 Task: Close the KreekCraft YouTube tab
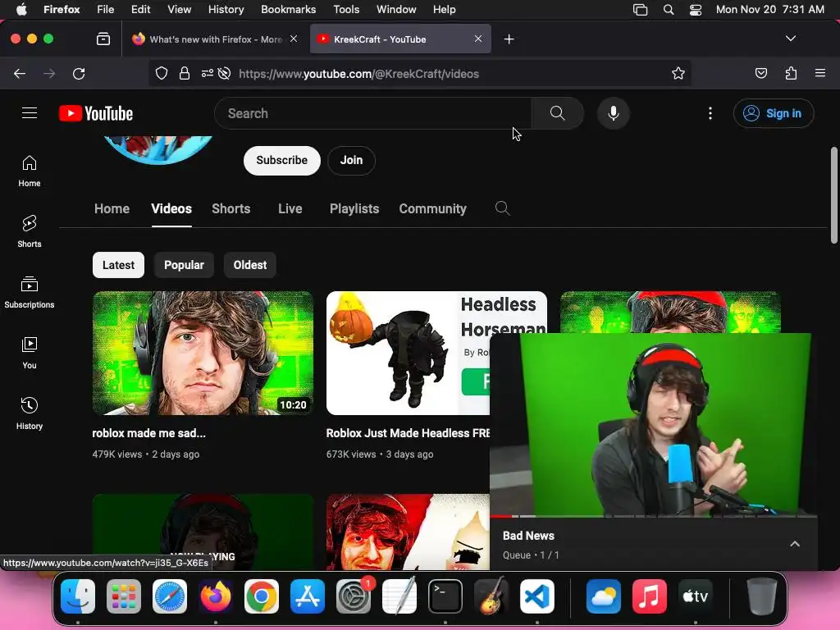tap(478, 39)
